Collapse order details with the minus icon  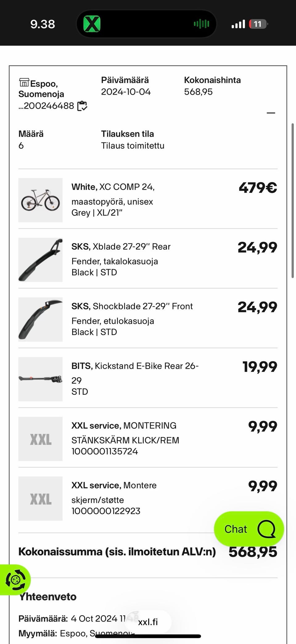(271, 113)
